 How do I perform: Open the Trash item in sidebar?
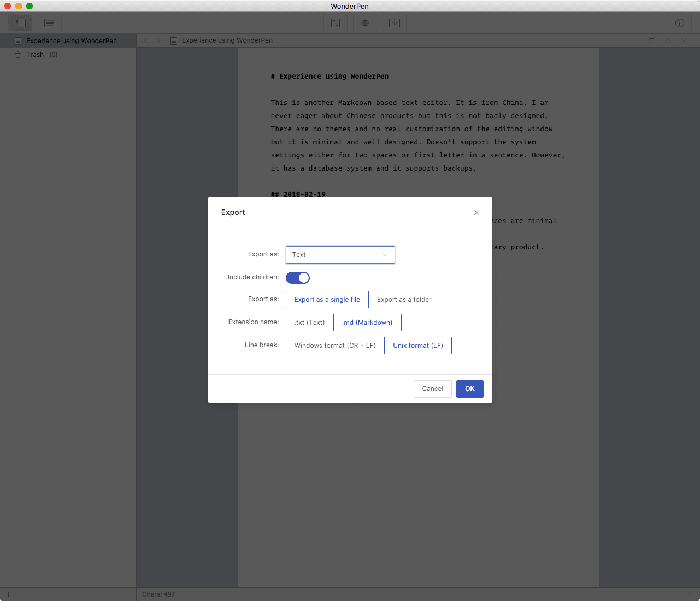click(x=68, y=55)
